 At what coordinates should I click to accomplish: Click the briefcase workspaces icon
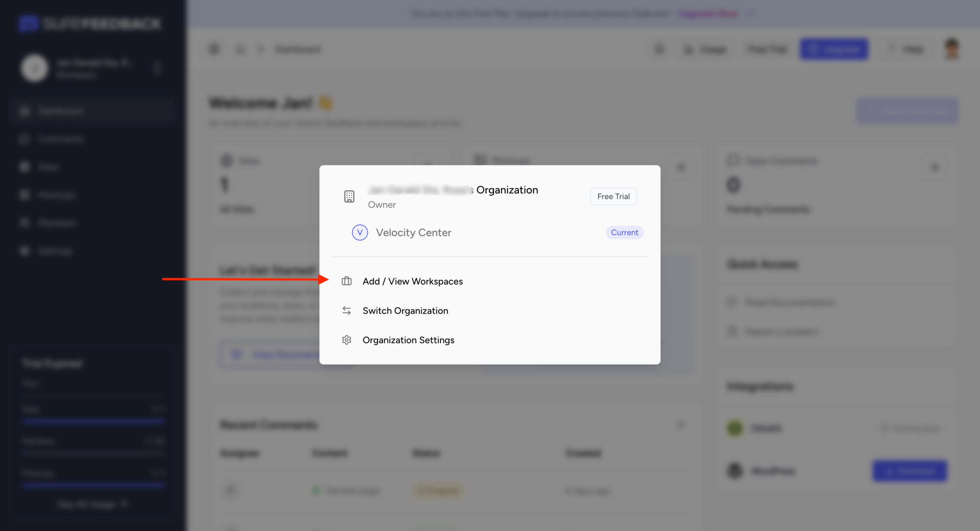coord(346,281)
